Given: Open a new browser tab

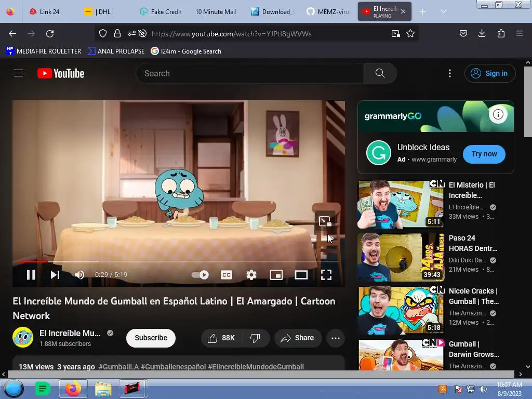Looking at the screenshot, I should tap(423, 12).
